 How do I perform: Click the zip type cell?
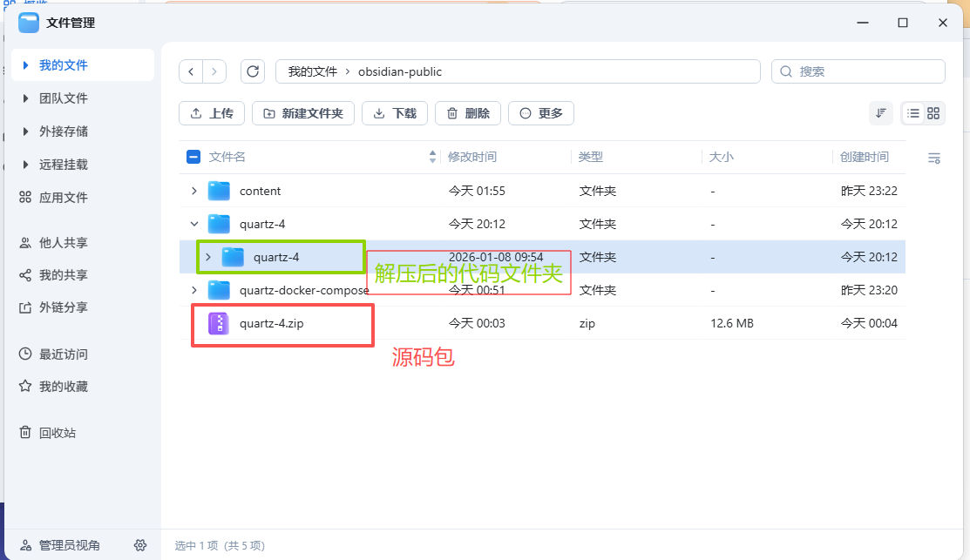tap(587, 323)
